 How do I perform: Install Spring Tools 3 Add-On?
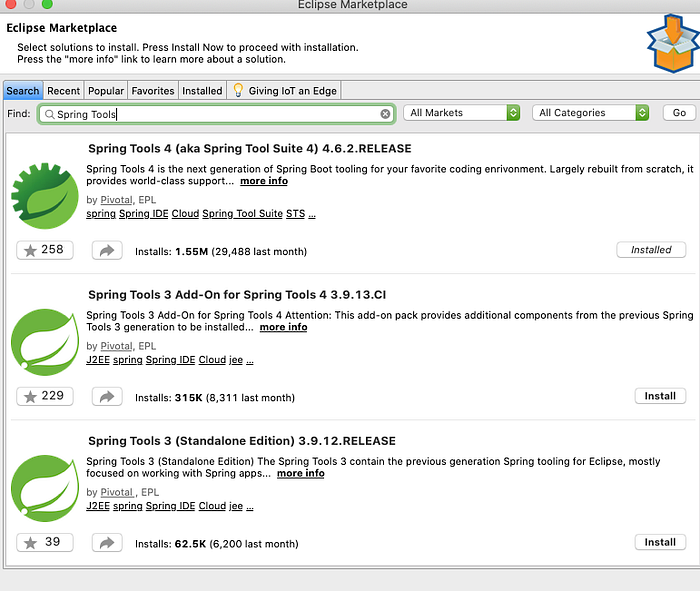click(x=660, y=396)
